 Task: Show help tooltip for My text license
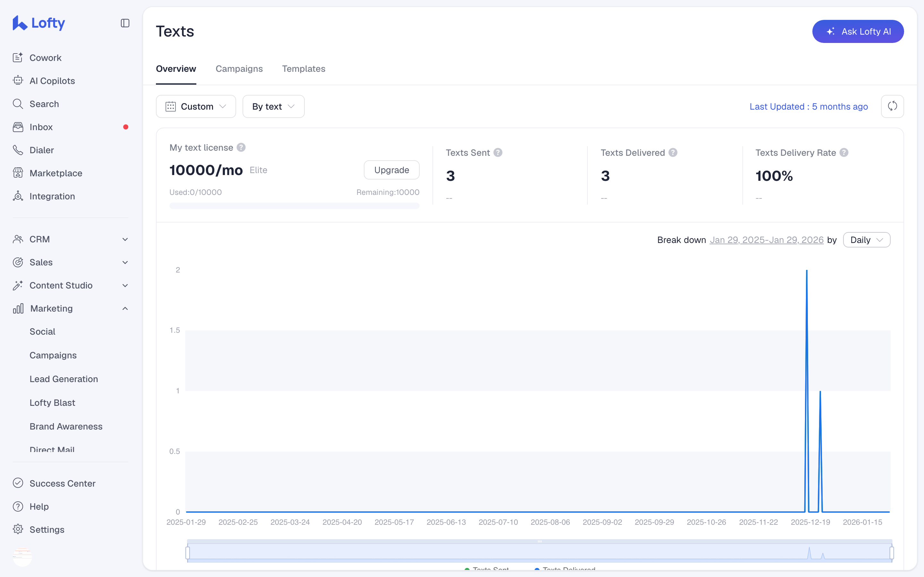click(x=241, y=147)
